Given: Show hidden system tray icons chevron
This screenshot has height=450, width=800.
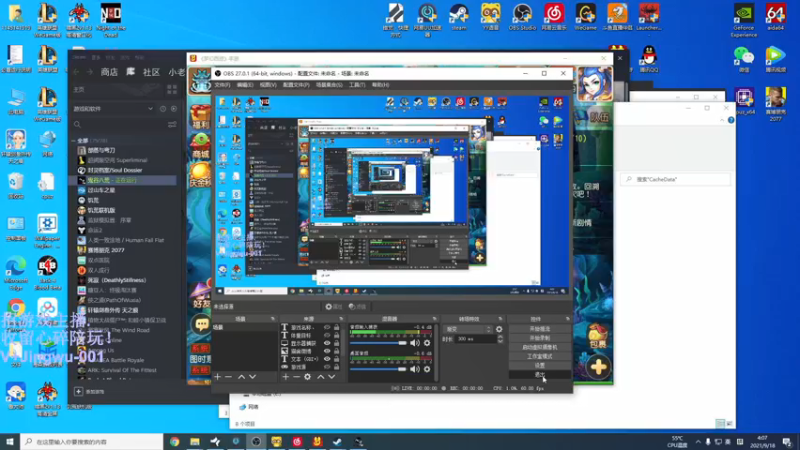Looking at the screenshot, I should pyautogui.click(x=698, y=442).
